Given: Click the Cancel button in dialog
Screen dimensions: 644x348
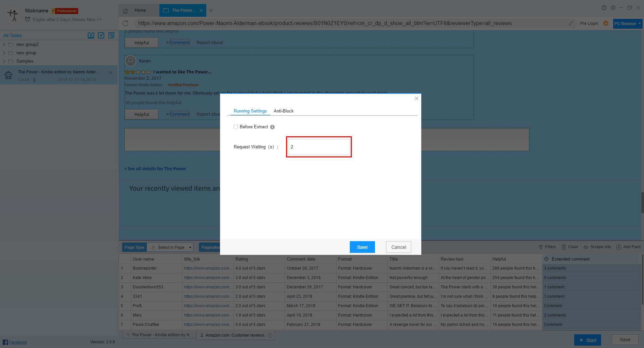Looking at the screenshot, I should click(398, 247).
